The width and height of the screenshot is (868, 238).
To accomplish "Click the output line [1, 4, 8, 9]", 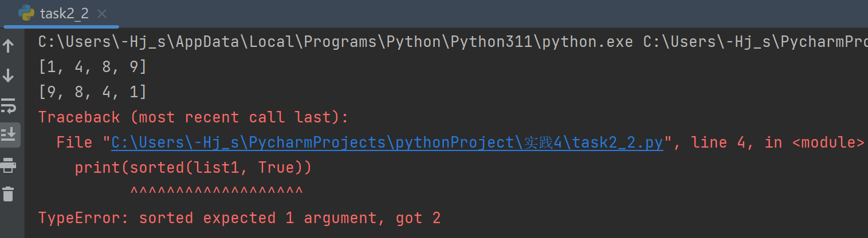I will coord(93,67).
